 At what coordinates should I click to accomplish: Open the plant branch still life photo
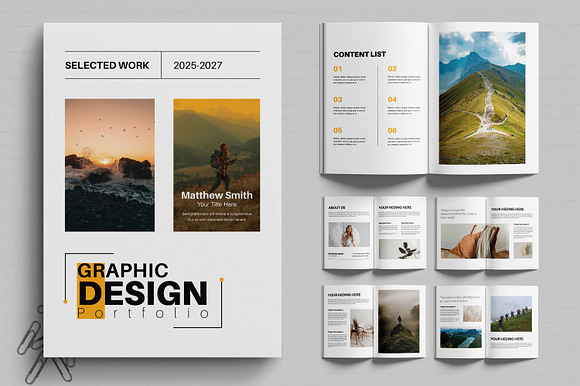(x=399, y=249)
